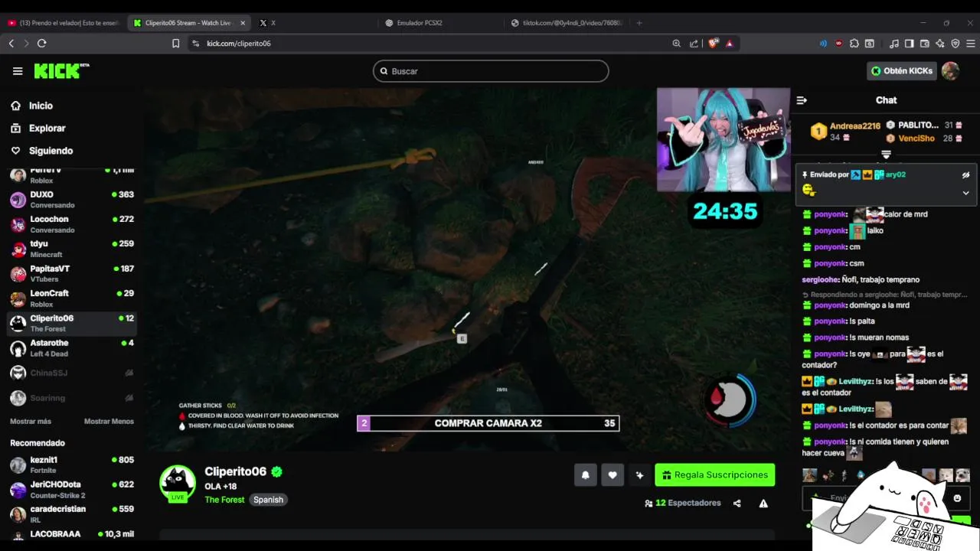Viewport: 980px width, 551px height.
Task: Open emoji picker in chat input
Action: [957, 498]
